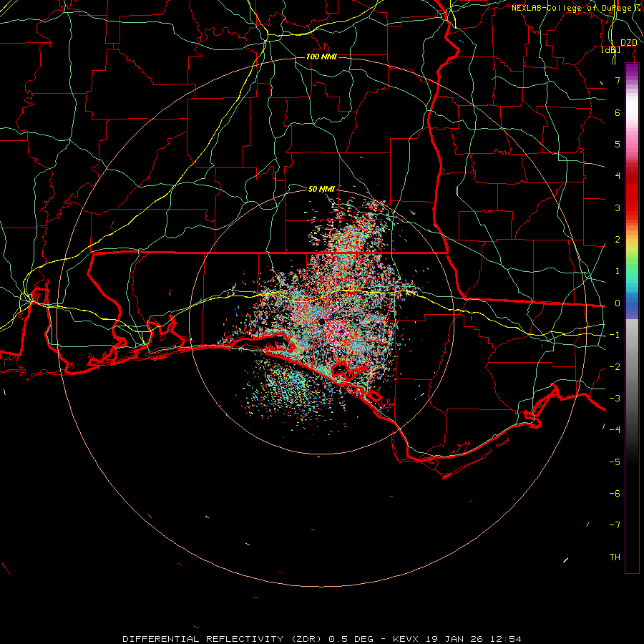
Task: Click the -6 value on dB scale
Action: 615,494
